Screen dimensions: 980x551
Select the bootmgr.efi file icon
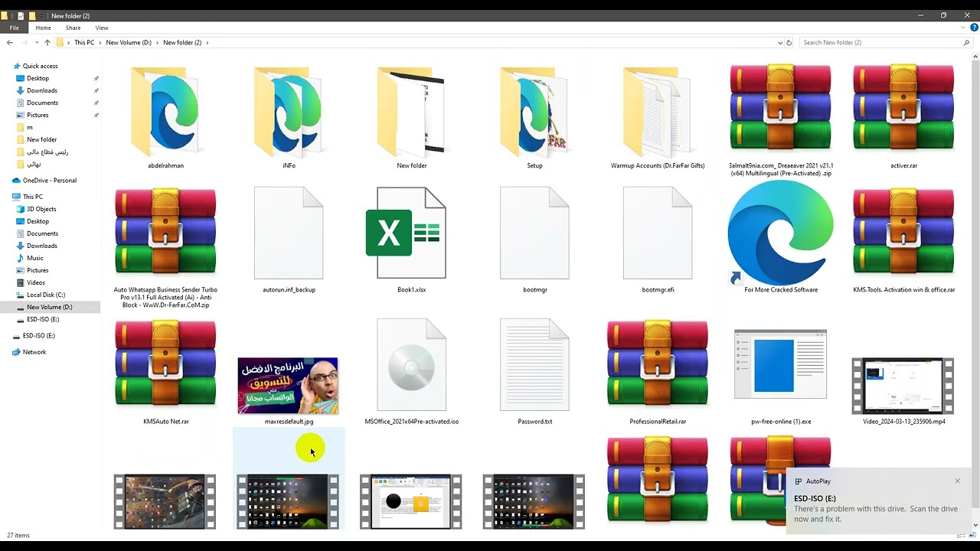pyautogui.click(x=658, y=233)
